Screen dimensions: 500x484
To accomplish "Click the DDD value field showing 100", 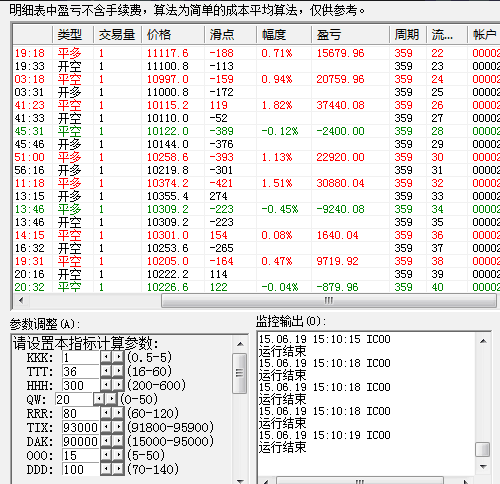I will 81,469.
